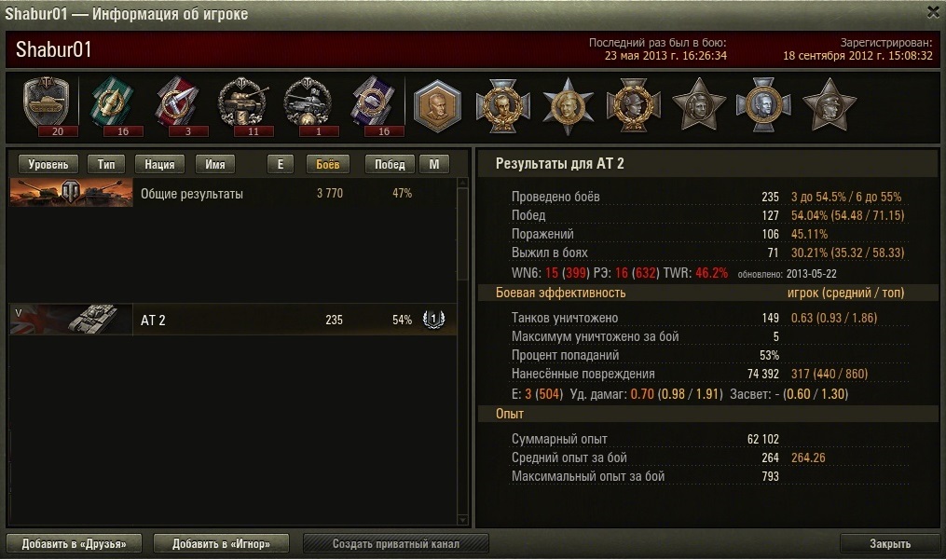Click the mastery badge next to AT 2
This screenshot has height=560, width=946.
click(x=433, y=319)
